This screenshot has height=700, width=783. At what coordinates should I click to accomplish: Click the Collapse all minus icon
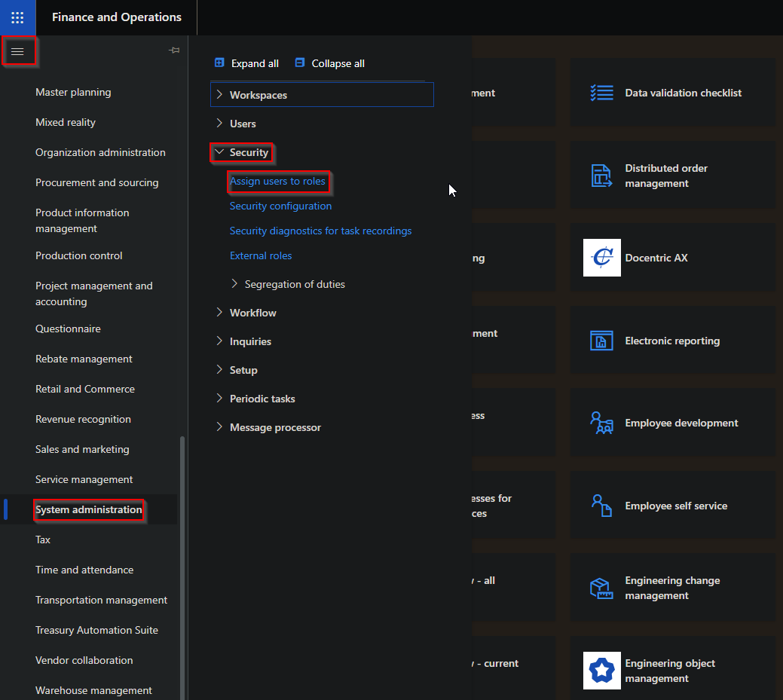click(x=300, y=63)
